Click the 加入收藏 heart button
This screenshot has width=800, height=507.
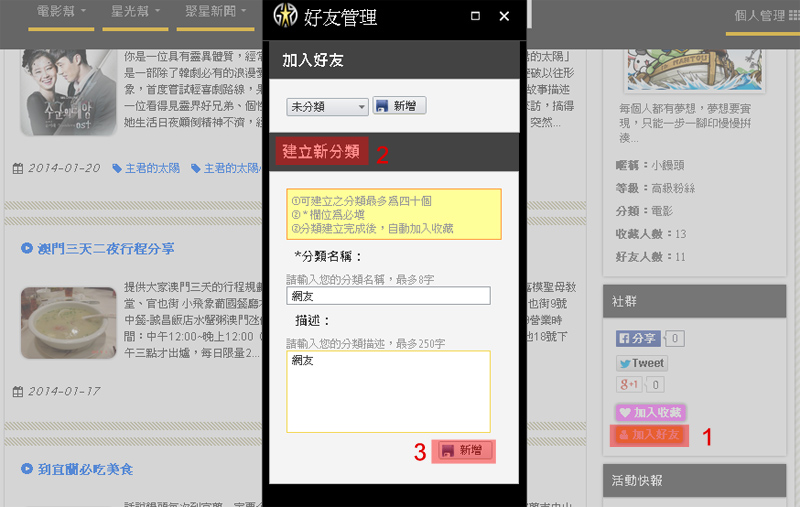[650, 412]
